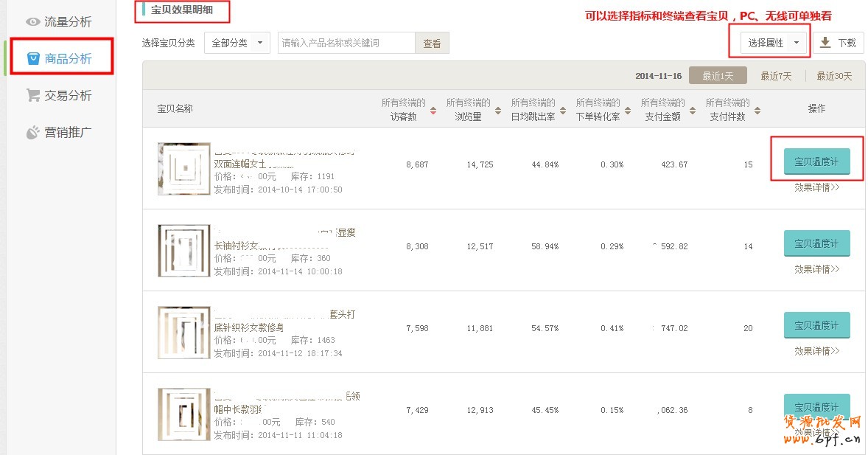This screenshot has width=868, height=455.
Task: Open the 全部分类 category dropdown
Action: pos(237,44)
